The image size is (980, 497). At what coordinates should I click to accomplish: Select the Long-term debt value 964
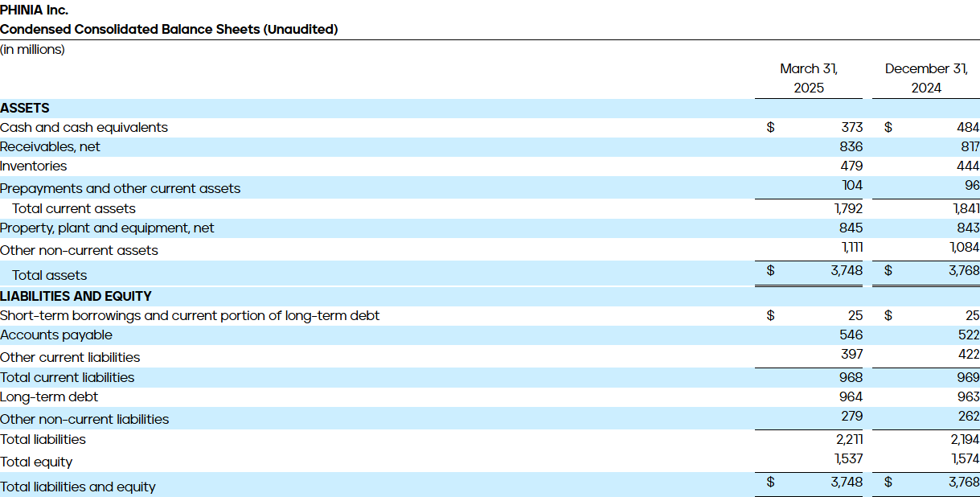[850, 396]
